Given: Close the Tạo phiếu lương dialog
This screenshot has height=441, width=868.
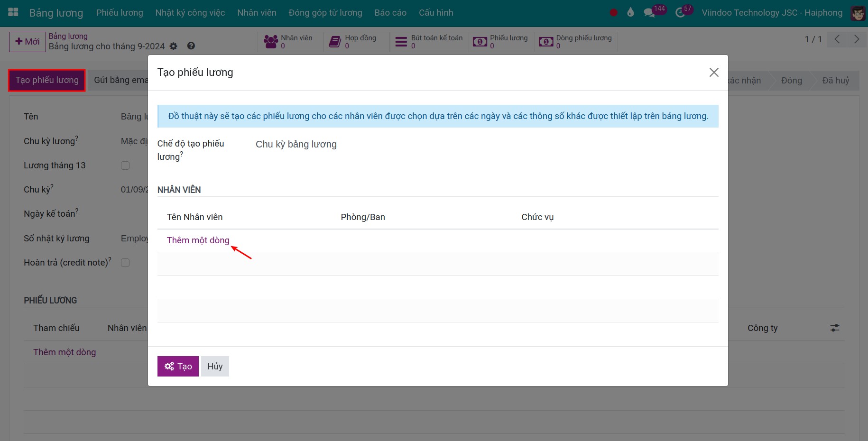Looking at the screenshot, I should coord(714,73).
